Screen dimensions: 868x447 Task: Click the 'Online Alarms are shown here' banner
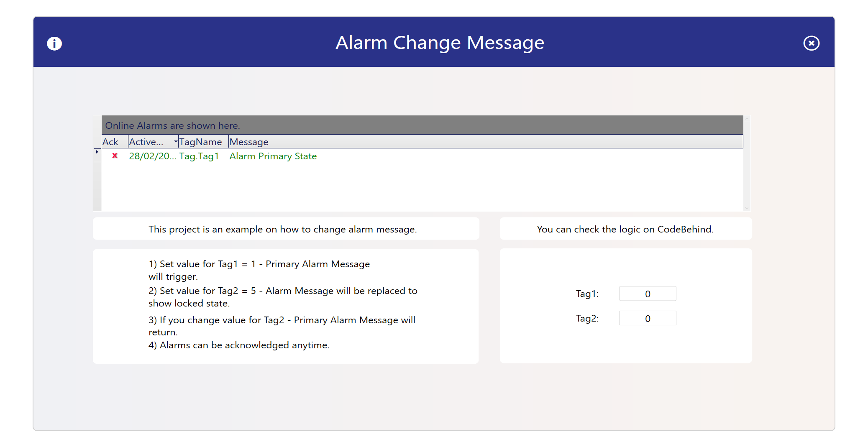pyautogui.click(x=172, y=125)
